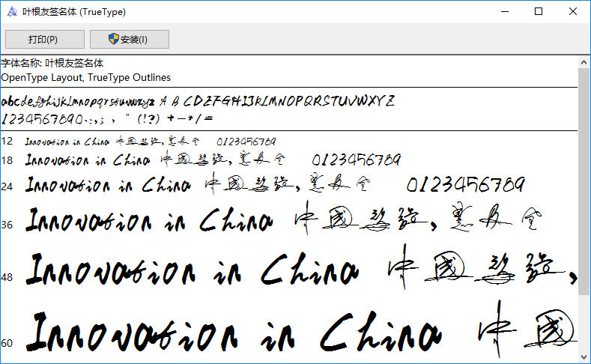The height and width of the screenshot is (364, 591).
Task: Click the 36-point 'Innovation in China' sample
Action: click(x=149, y=220)
